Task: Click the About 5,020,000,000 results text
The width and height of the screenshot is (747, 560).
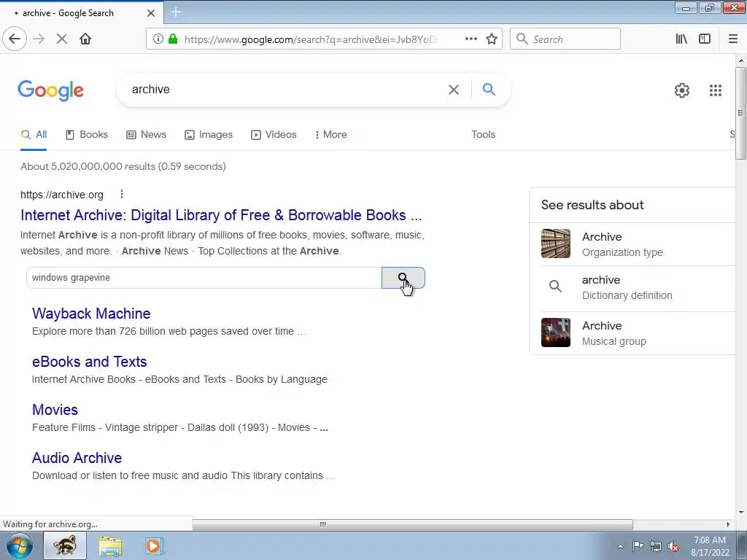Action: (x=123, y=167)
